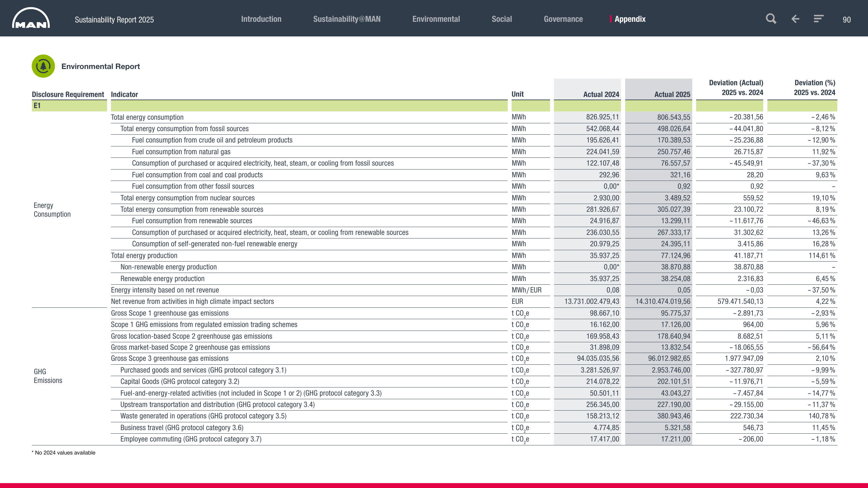Select Gross Scope 3 greenhouse gas emissions
Viewport: 868px width, 488px height.
click(170, 358)
